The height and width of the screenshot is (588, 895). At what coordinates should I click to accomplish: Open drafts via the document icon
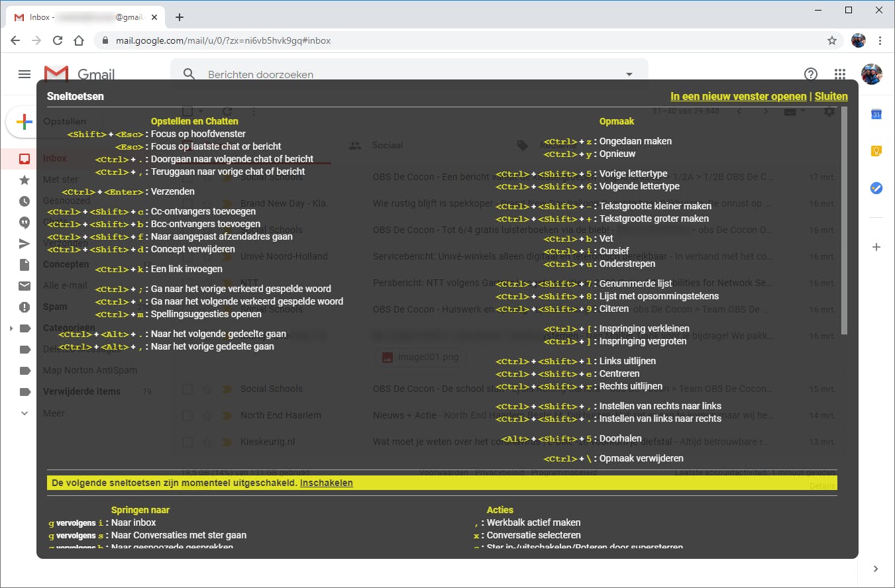pyautogui.click(x=25, y=264)
